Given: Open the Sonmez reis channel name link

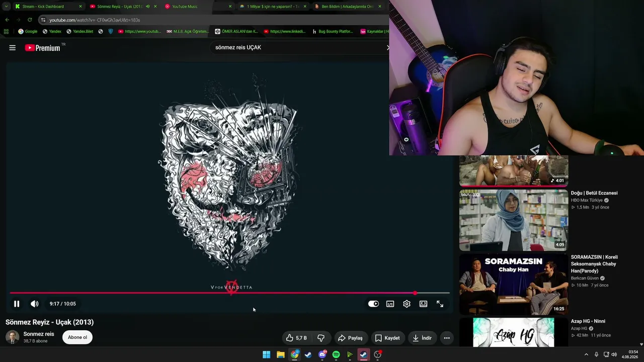Looking at the screenshot, I should (x=39, y=334).
